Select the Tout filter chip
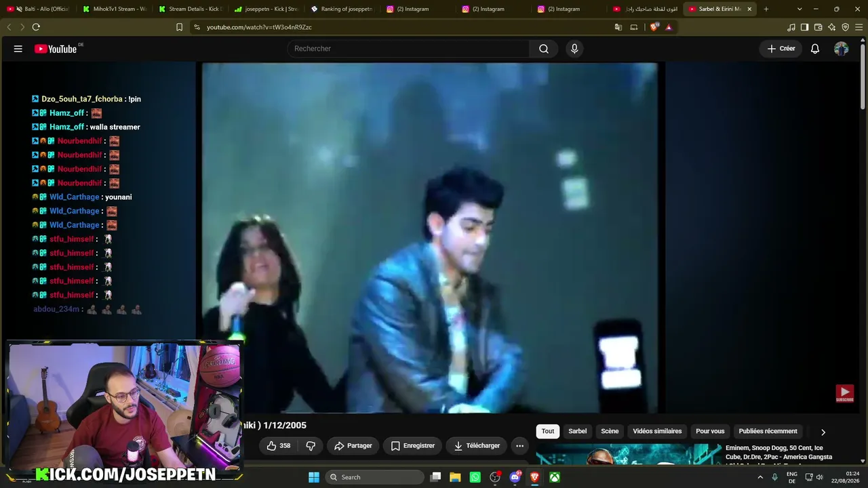The width and height of the screenshot is (868, 488). point(548,431)
